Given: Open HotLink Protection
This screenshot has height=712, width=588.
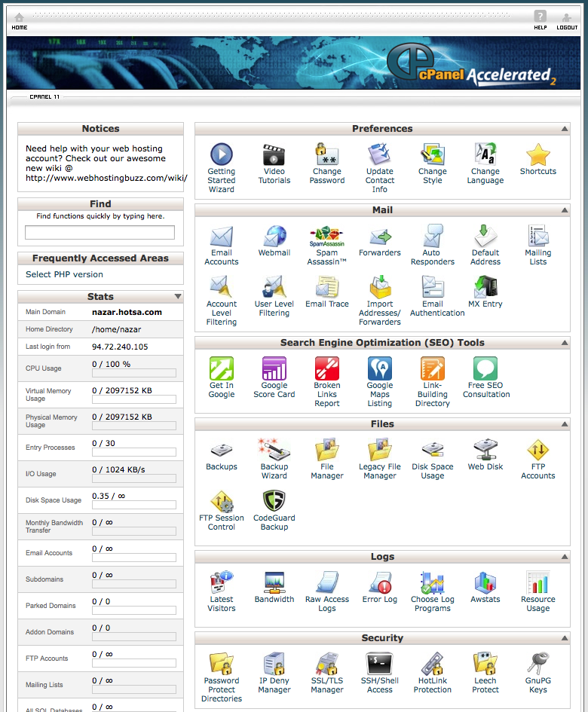Looking at the screenshot, I should (x=433, y=664).
